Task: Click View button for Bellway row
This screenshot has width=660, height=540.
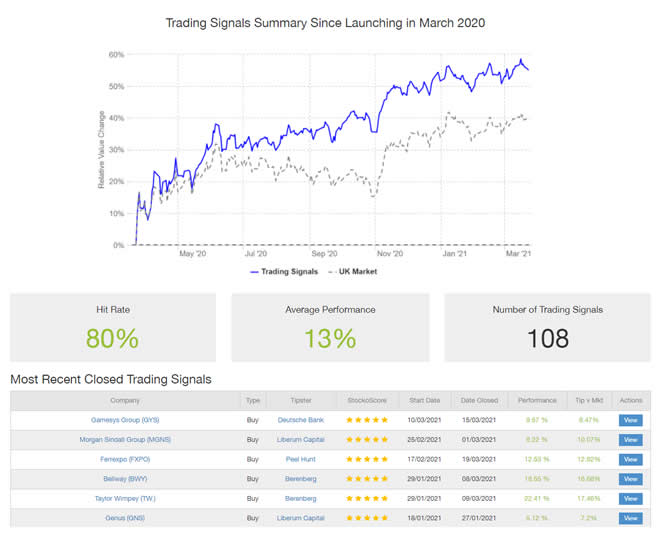Action: [630, 479]
